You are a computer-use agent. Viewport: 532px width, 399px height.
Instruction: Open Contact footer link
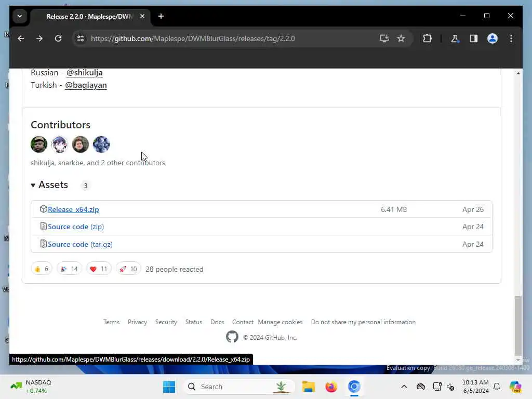tap(243, 322)
